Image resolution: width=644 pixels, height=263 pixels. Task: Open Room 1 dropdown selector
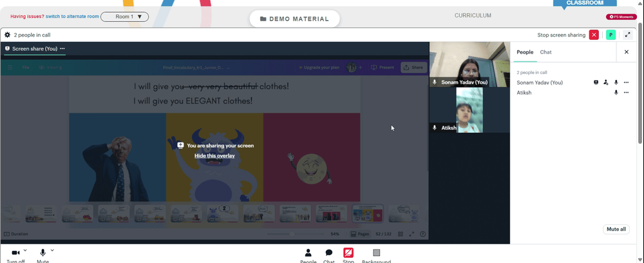pos(124,17)
